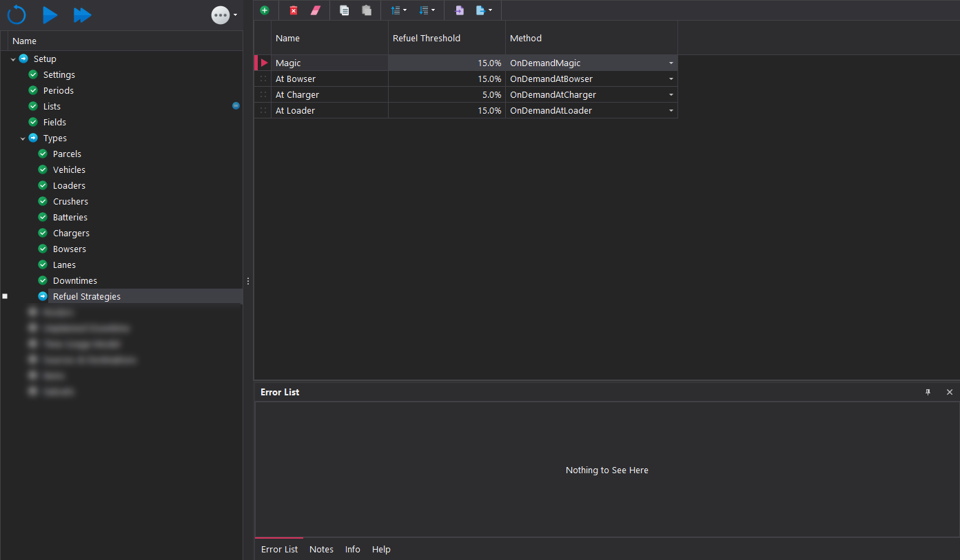Switch to the Help tab

click(381, 549)
